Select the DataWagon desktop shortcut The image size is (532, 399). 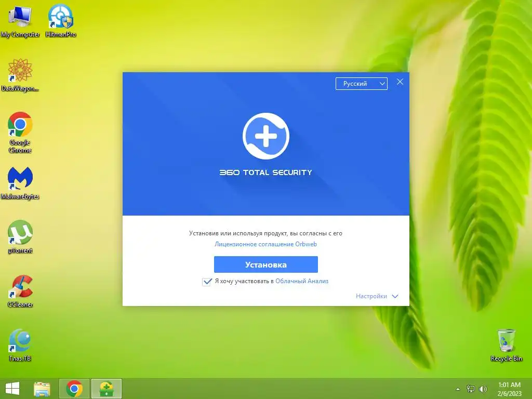point(20,75)
